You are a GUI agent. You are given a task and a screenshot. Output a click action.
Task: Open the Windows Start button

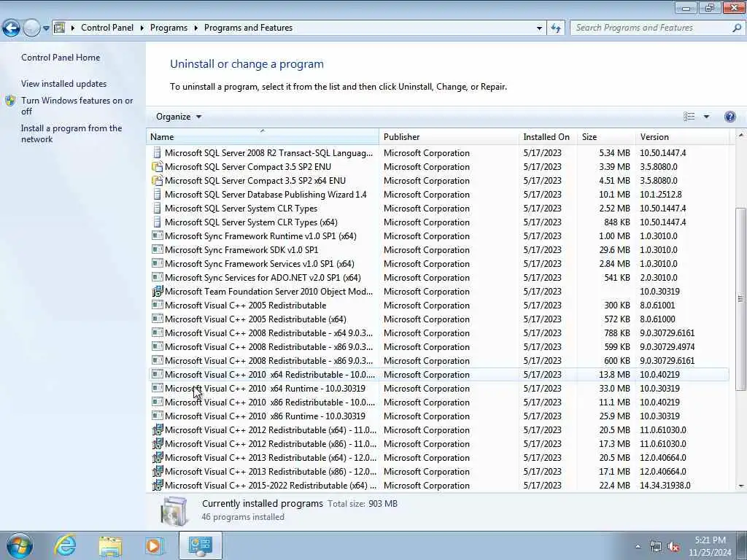[x=20, y=545]
